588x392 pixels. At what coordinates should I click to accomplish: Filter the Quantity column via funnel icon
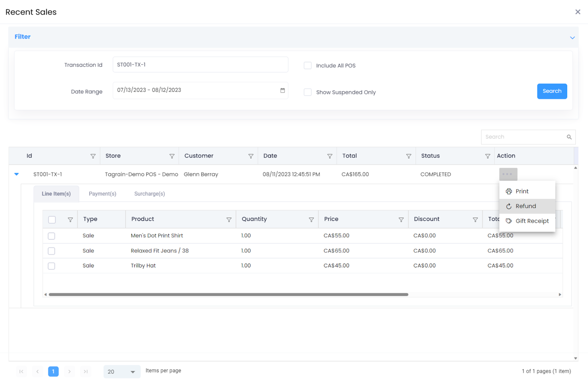(311, 220)
